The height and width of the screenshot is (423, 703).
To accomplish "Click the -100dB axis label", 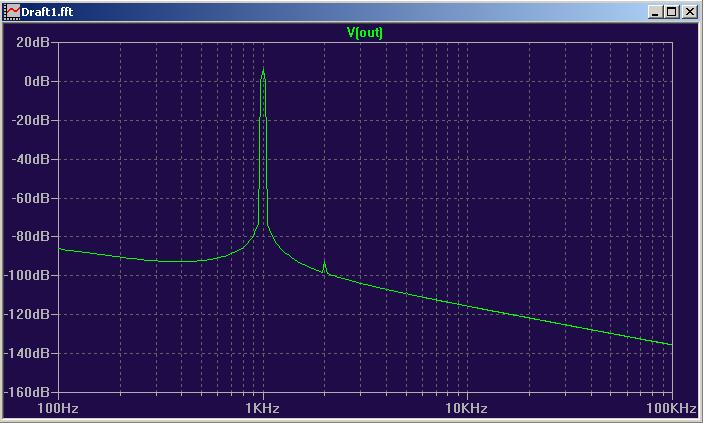I will tap(26, 275).
